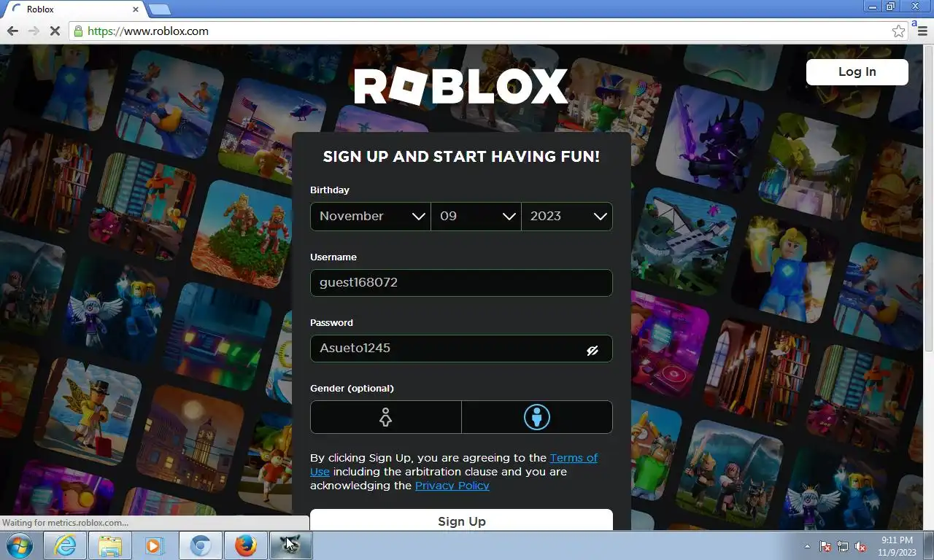Click the Gender (optional) label

pos(352,388)
